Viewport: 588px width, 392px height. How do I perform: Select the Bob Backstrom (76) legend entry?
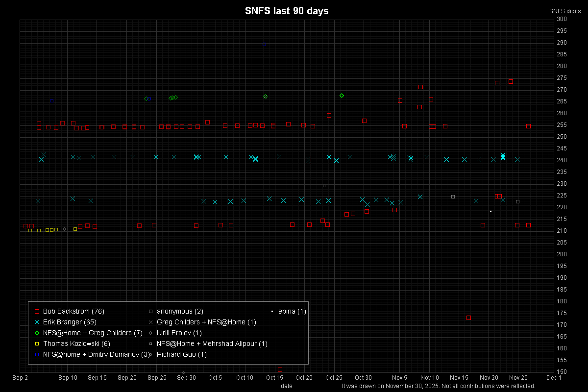pyautogui.click(x=73, y=311)
